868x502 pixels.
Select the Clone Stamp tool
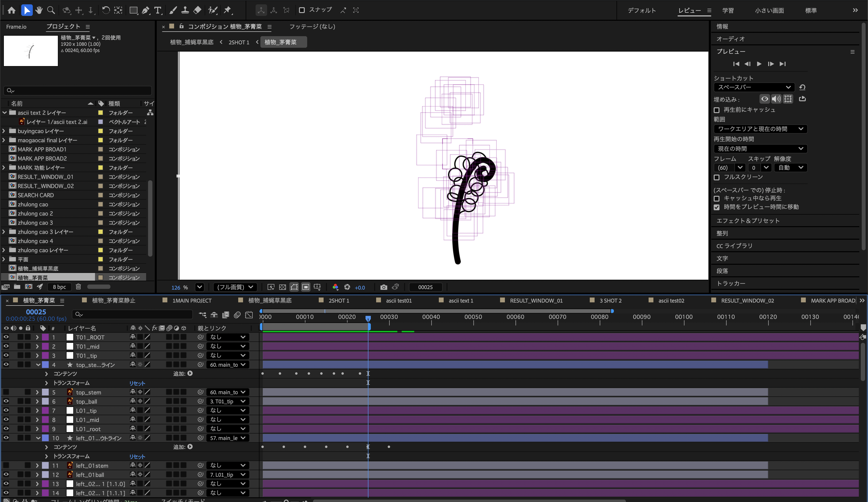click(x=185, y=10)
